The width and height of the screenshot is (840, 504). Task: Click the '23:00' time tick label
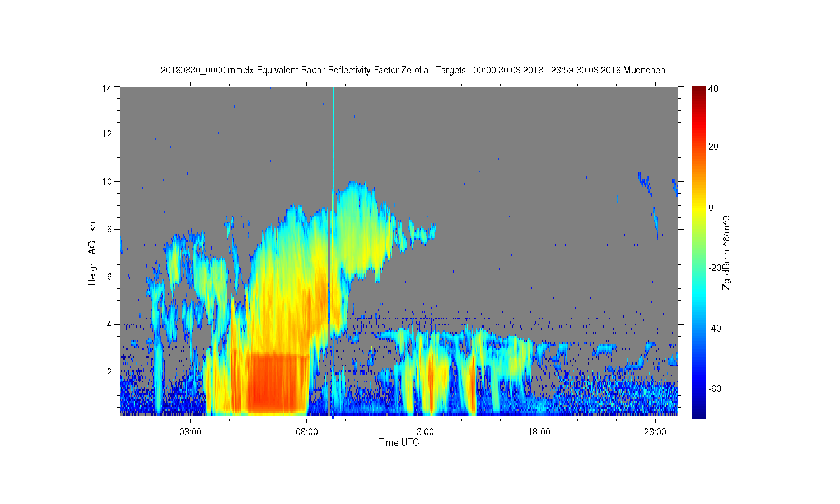pos(655,432)
